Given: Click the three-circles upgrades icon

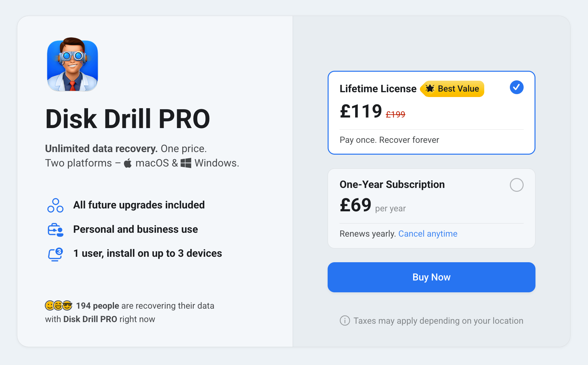Looking at the screenshot, I should click(x=55, y=205).
